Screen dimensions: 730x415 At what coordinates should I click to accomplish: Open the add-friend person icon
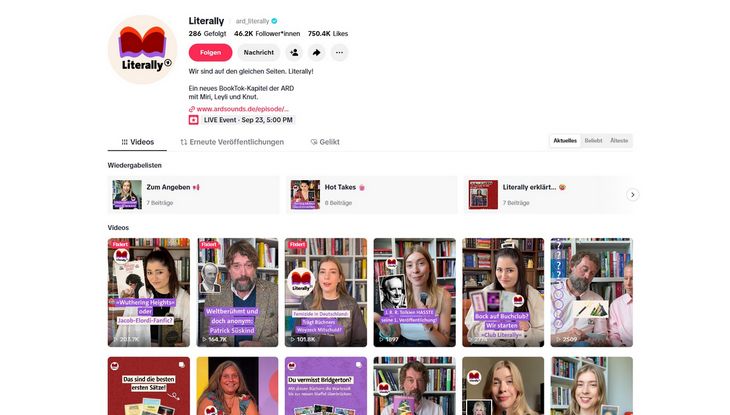point(294,53)
